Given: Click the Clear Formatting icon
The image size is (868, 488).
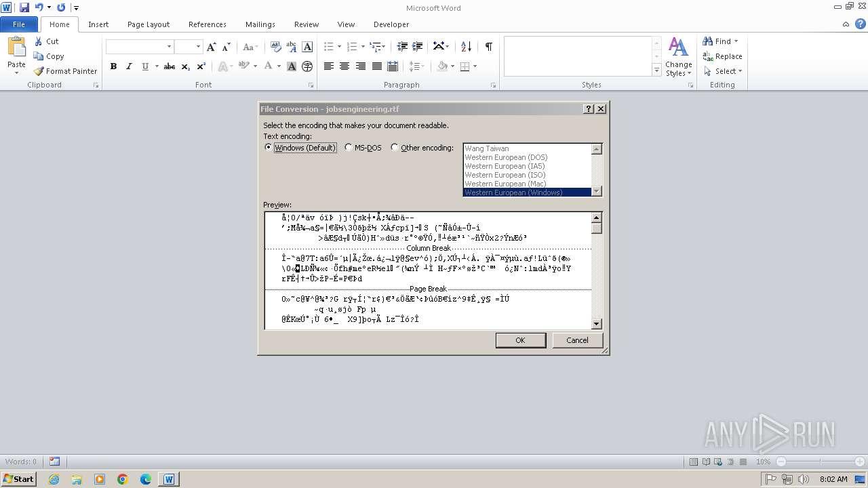Looking at the screenshot, I should click(x=276, y=47).
